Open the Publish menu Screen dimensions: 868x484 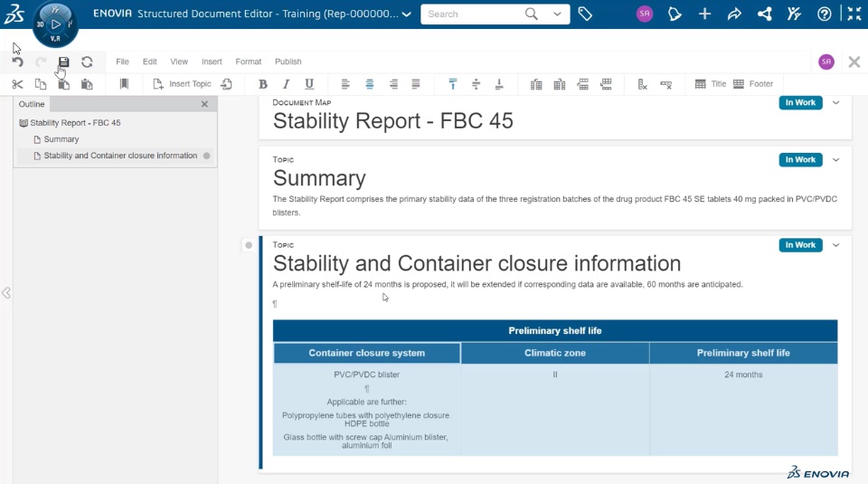point(288,62)
